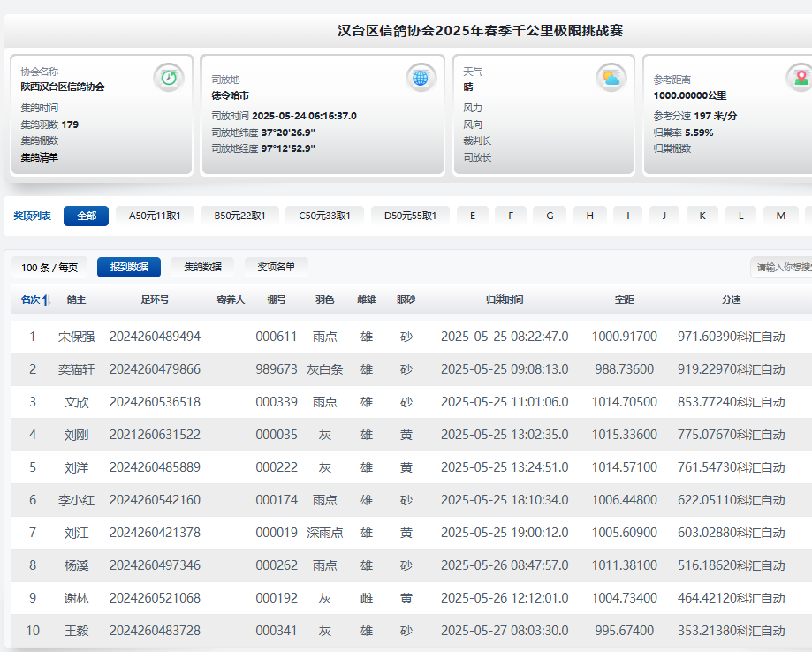The height and width of the screenshot is (652, 812).
Task: Select award tab I
Action: point(627,216)
